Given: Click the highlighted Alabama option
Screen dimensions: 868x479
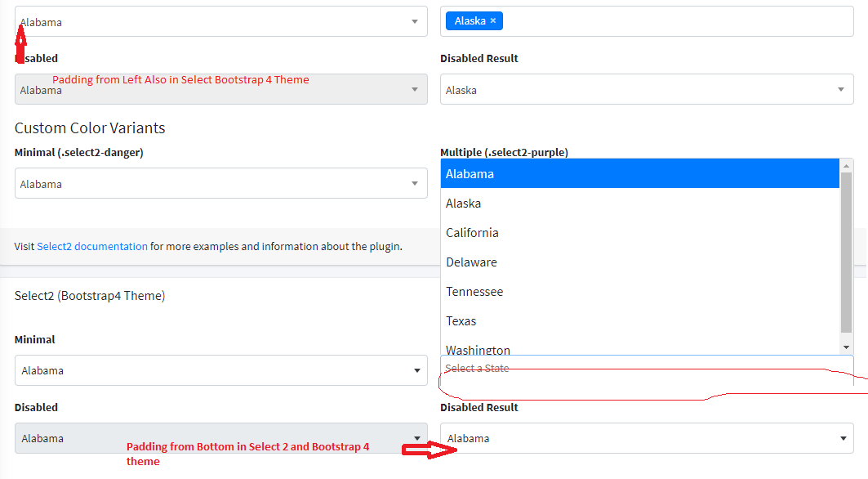Looking at the screenshot, I should [572, 173].
